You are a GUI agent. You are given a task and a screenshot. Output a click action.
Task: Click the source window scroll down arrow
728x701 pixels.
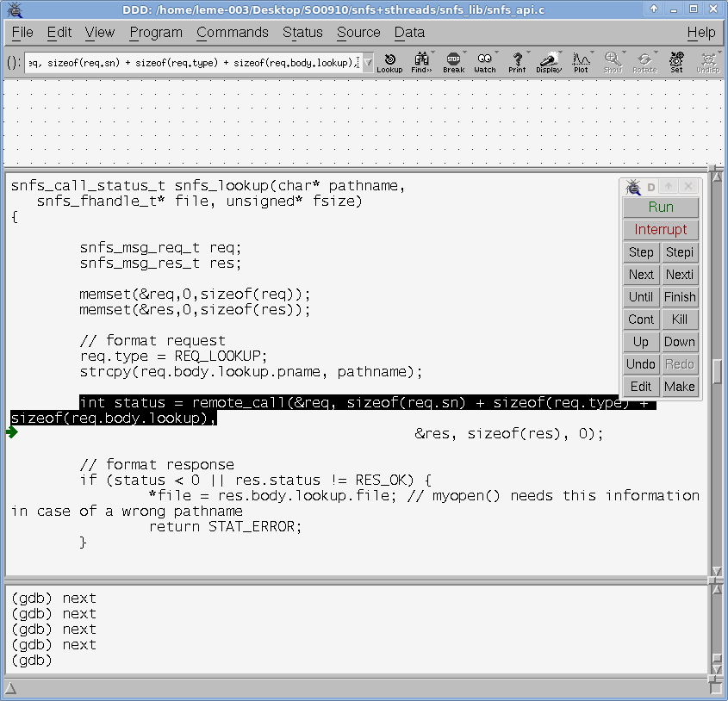click(718, 571)
